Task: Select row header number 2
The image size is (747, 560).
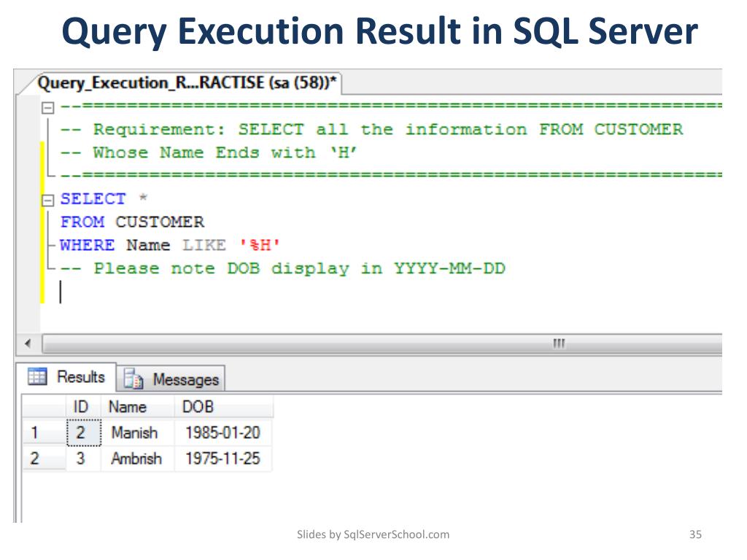Action: point(44,458)
